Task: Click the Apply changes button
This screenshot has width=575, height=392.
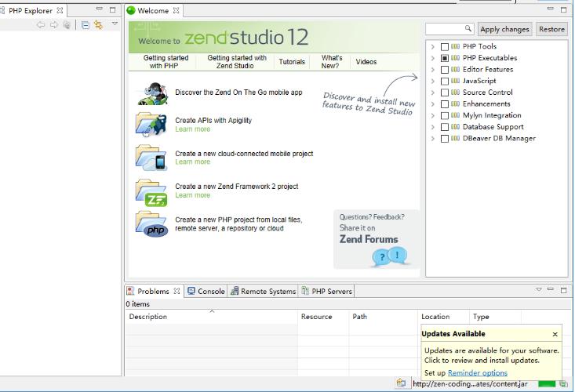Action: (x=504, y=29)
